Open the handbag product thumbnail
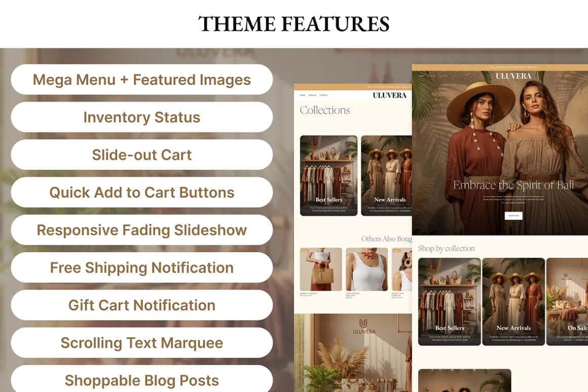This screenshot has width=588, height=392. tap(321, 269)
